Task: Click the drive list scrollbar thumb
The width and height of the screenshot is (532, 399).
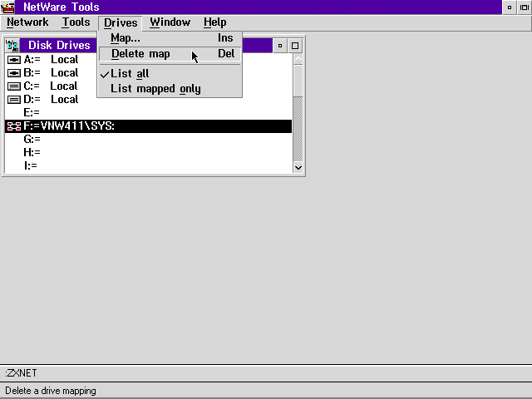Action: [x=298, y=81]
